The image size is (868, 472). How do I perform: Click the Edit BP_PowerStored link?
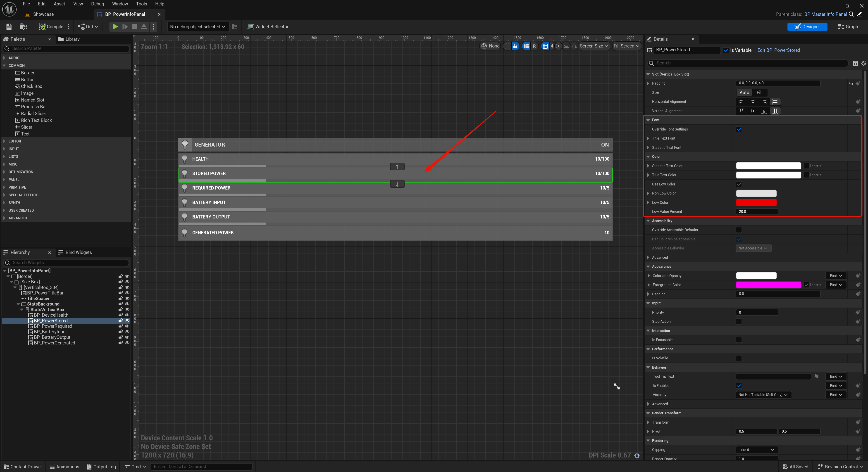pos(778,50)
